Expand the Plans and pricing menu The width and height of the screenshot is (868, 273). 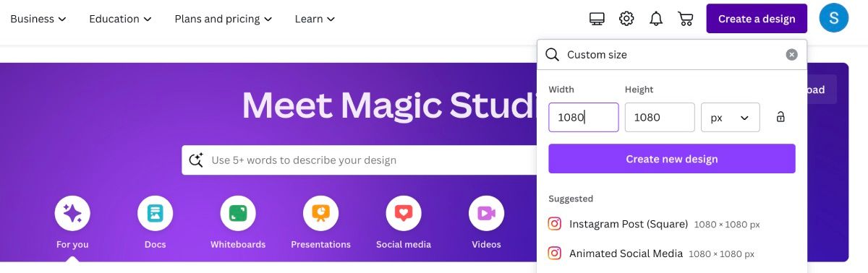[x=224, y=19]
